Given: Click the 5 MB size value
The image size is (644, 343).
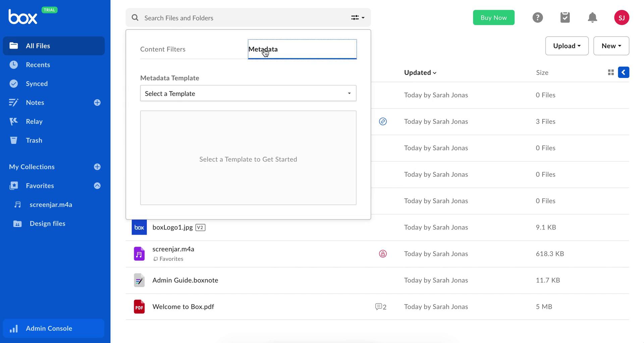Looking at the screenshot, I should coord(544,307).
